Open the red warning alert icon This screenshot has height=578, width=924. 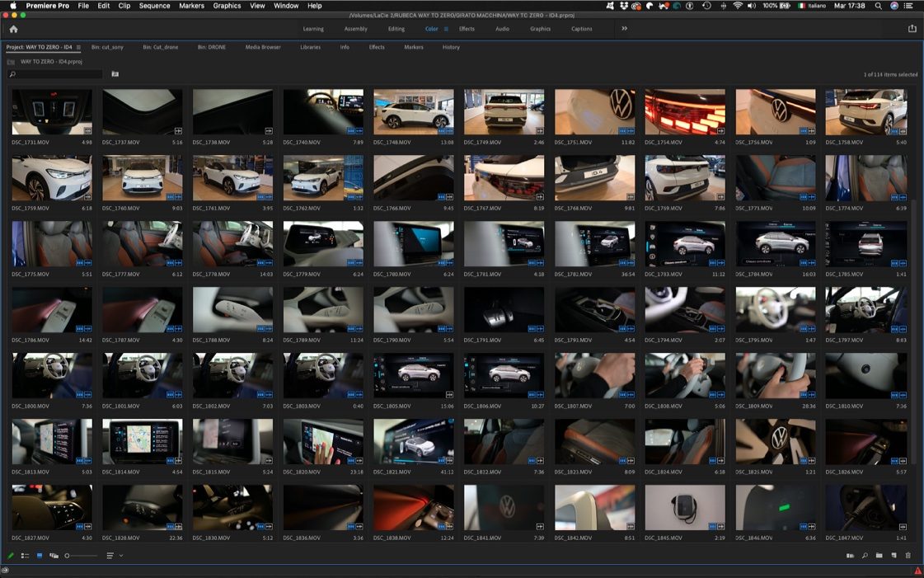(x=917, y=571)
